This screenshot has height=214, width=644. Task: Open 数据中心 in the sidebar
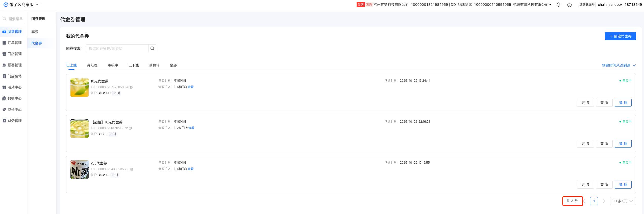14,98
